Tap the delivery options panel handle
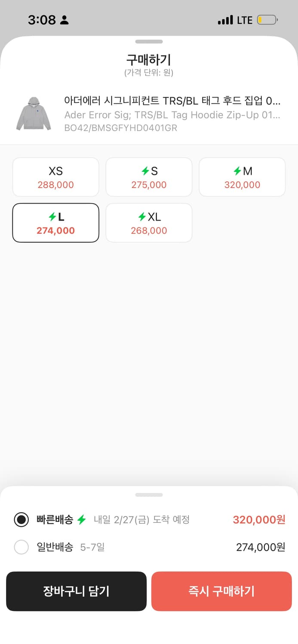Screen dimensions: 298x644 coord(149,495)
